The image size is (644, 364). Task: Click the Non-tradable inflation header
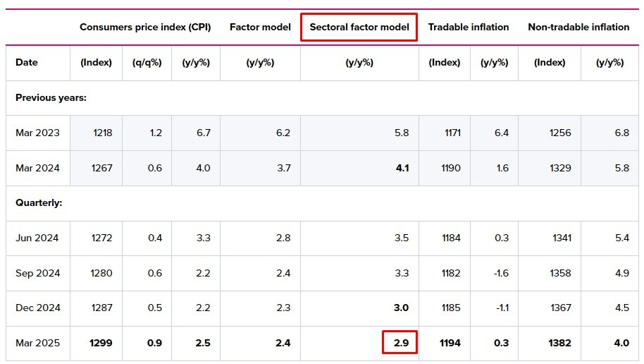pos(578,28)
